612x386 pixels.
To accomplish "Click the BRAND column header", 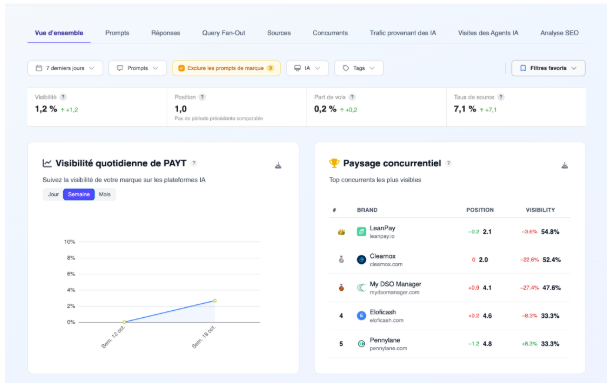I will (367, 210).
